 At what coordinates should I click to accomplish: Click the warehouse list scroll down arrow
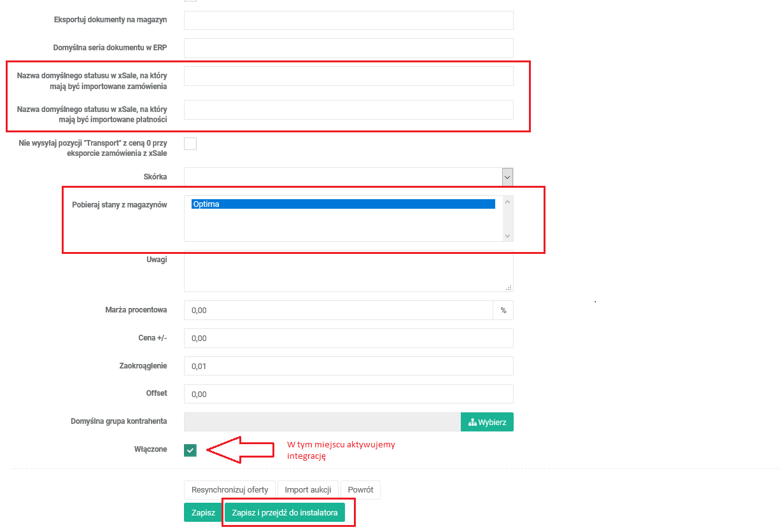[507, 235]
